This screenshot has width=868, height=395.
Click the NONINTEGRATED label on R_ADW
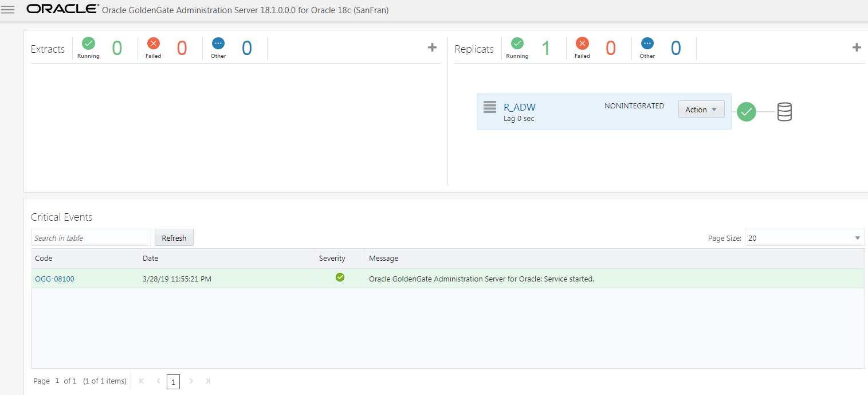(x=634, y=106)
